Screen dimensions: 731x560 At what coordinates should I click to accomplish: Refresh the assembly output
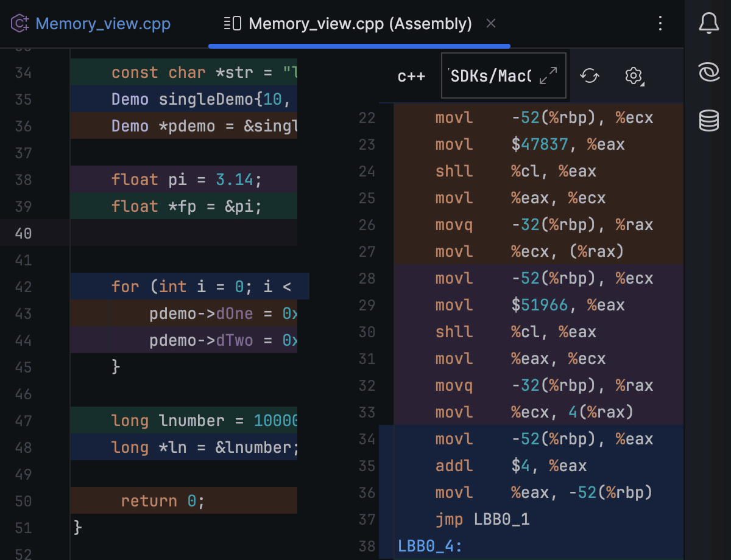pyautogui.click(x=590, y=76)
